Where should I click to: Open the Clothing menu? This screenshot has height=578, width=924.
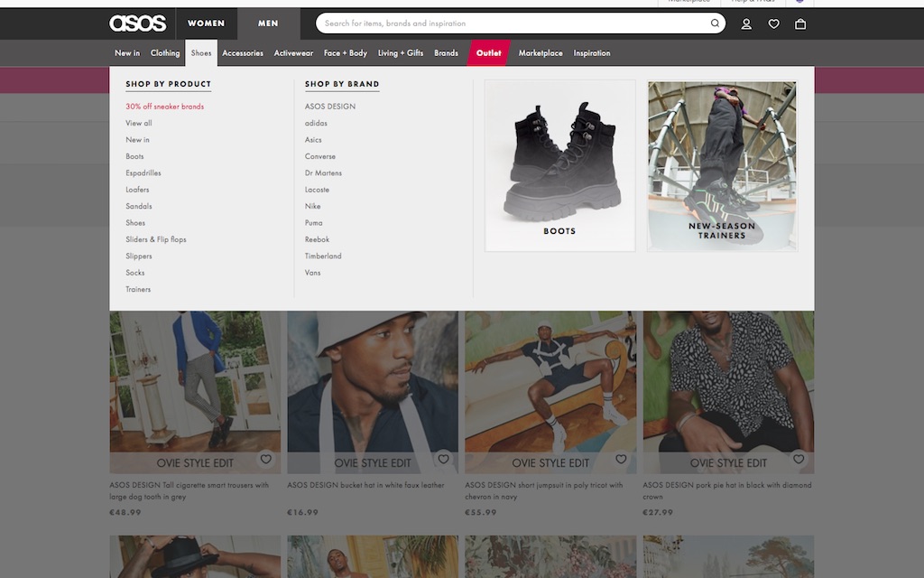165,53
